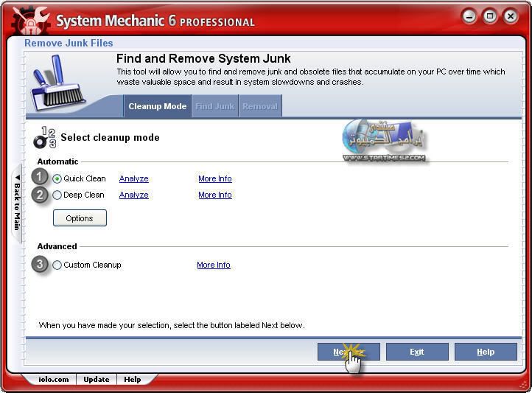Select the Quick Clean radio button
This screenshot has width=532, height=393.
click(x=57, y=178)
